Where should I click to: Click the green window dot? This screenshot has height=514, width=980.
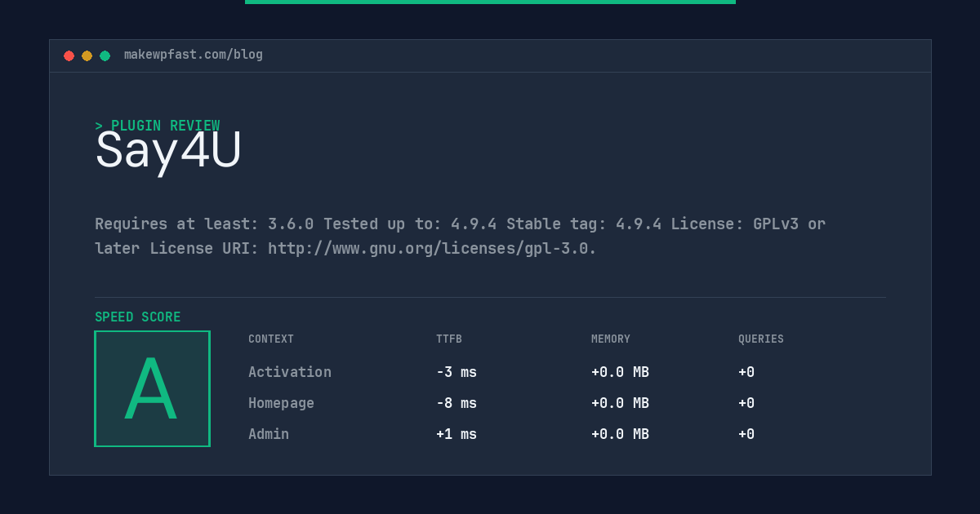tap(105, 55)
